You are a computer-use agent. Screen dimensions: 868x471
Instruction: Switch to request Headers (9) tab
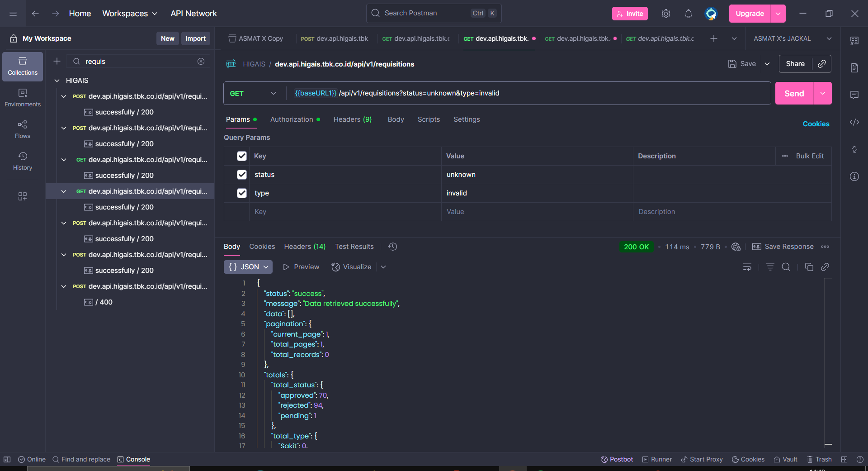[x=353, y=119]
